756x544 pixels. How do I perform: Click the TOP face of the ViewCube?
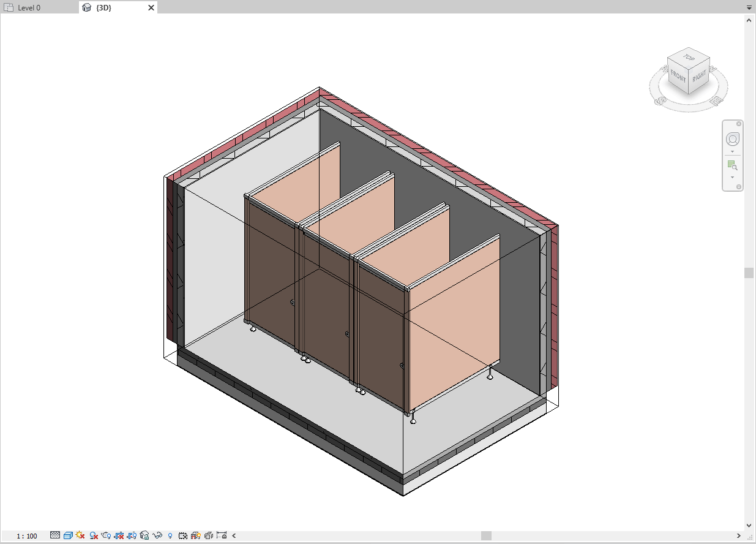click(x=688, y=57)
